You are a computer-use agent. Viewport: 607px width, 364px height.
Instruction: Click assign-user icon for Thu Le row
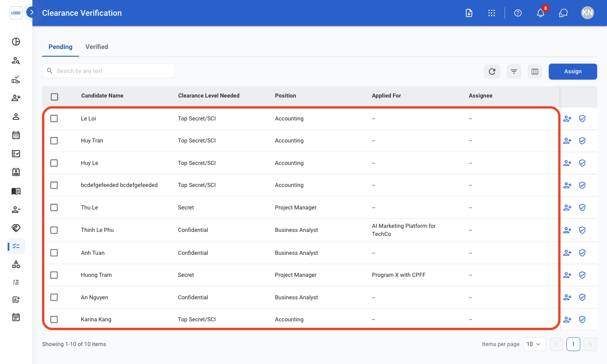pyautogui.click(x=567, y=208)
